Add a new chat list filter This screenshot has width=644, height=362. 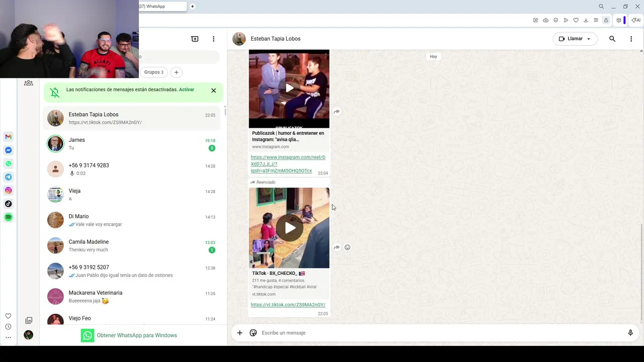pyautogui.click(x=176, y=72)
